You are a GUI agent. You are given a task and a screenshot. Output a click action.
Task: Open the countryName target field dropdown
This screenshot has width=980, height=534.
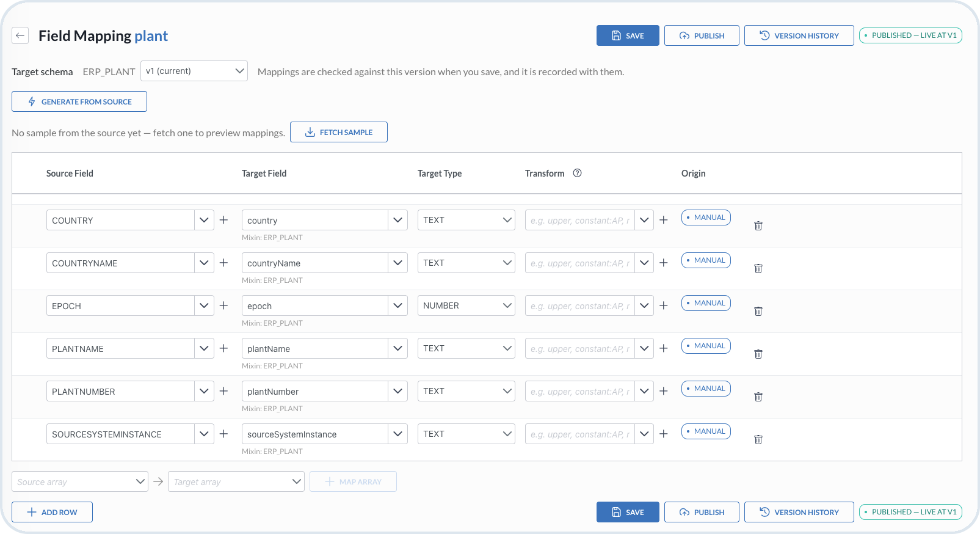tap(397, 263)
